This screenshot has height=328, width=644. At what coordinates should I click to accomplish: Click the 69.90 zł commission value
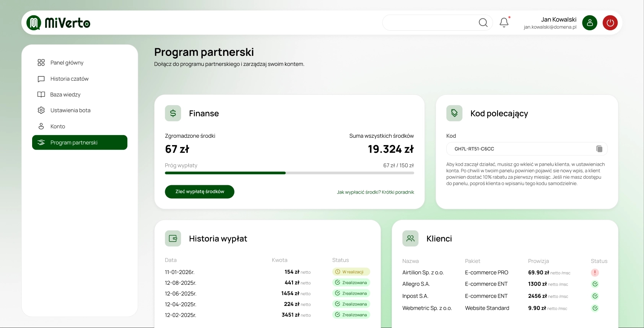click(539, 273)
